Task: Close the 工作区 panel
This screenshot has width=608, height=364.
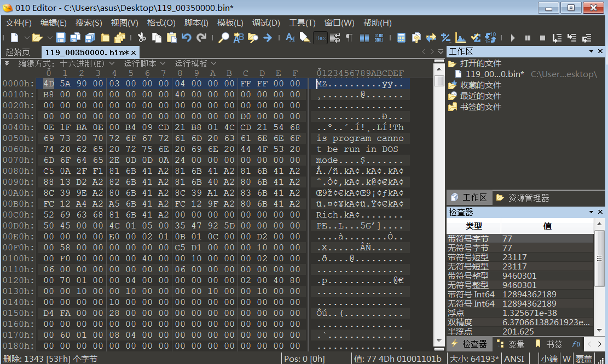Action: tap(600, 51)
